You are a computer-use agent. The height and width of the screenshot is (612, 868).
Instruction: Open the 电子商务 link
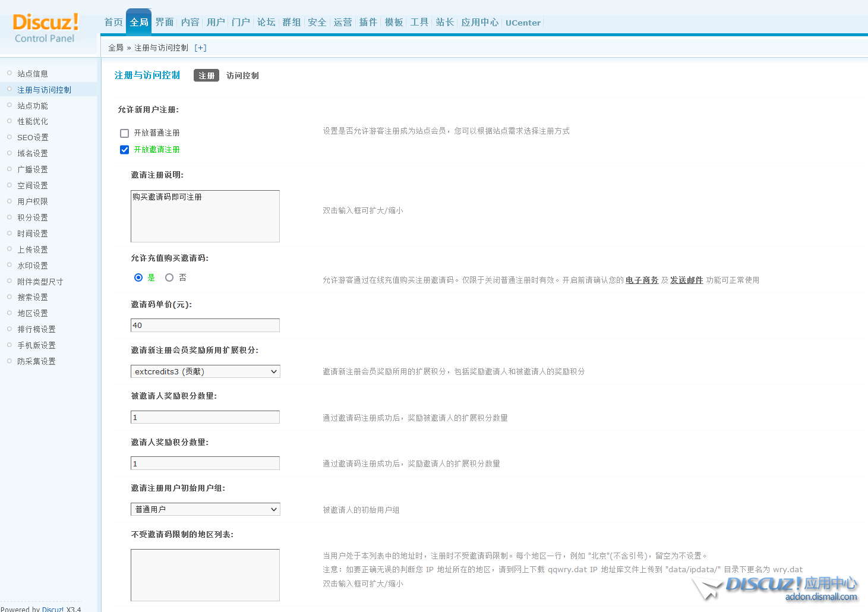tap(642, 280)
